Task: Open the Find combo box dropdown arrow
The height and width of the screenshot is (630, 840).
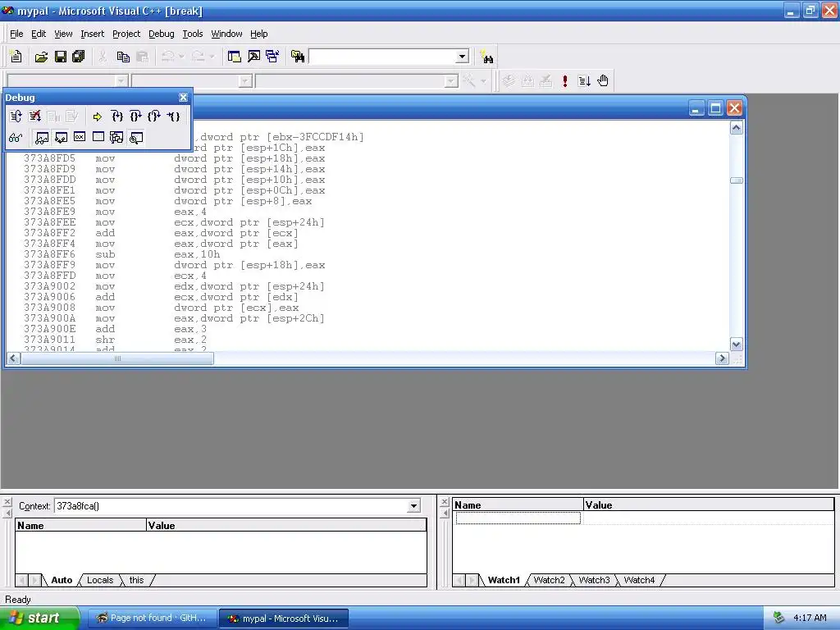Action: (462, 57)
